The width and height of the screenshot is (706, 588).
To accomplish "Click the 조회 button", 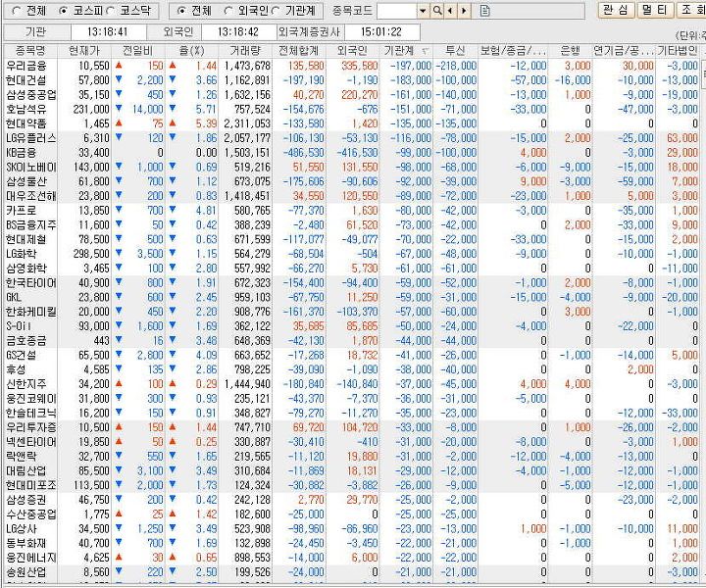I will pos(691,11).
